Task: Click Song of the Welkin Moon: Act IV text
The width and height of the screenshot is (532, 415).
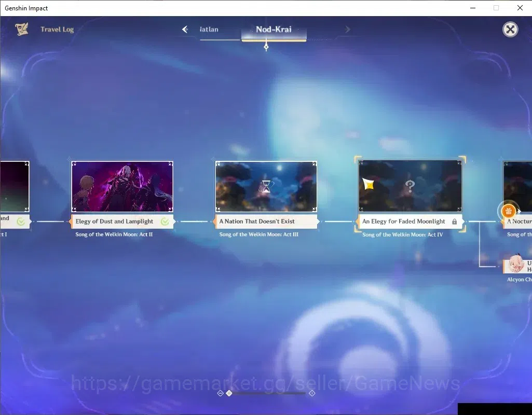Action: pos(402,234)
